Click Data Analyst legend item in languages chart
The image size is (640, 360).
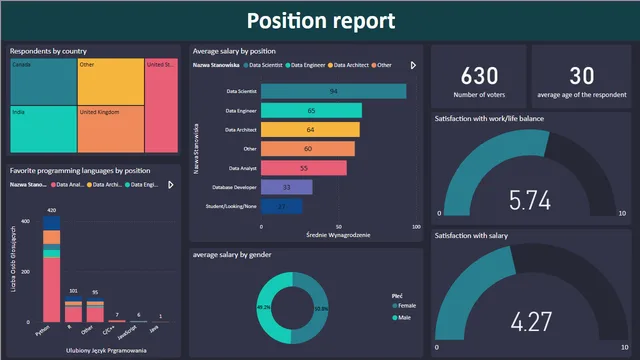pyautogui.click(x=67, y=185)
